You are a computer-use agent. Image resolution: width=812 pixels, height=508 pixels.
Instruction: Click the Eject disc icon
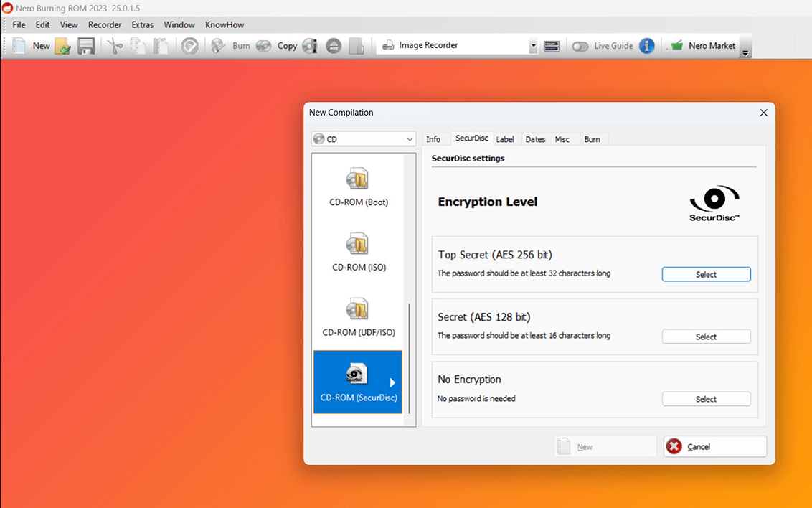coord(334,46)
